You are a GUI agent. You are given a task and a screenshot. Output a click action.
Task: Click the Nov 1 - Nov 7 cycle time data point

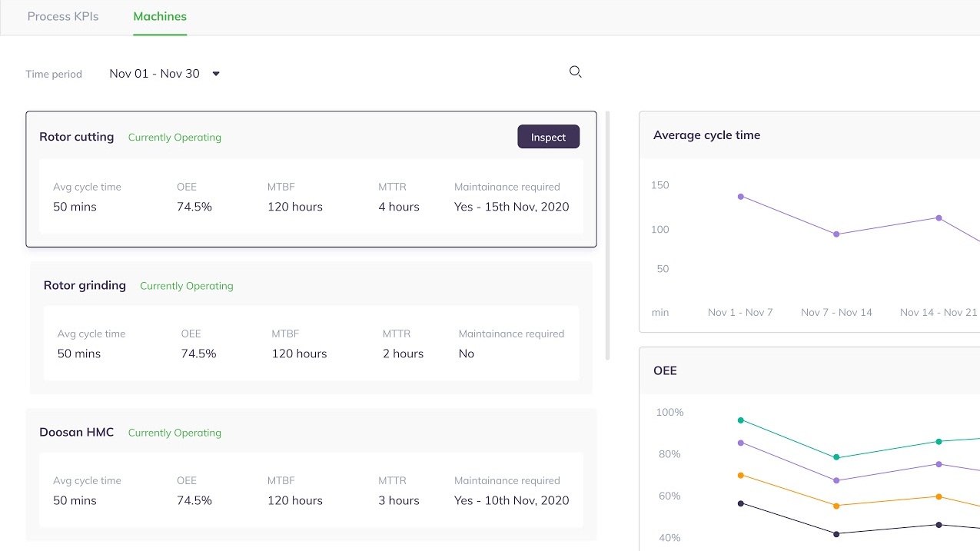pyautogui.click(x=741, y=197)
